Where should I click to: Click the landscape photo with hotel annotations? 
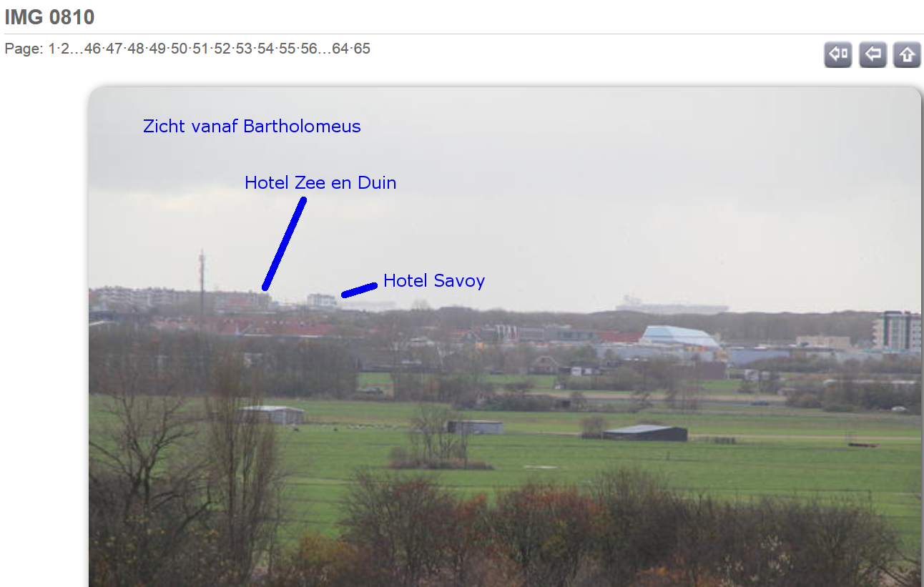click(x=505, y=337)
